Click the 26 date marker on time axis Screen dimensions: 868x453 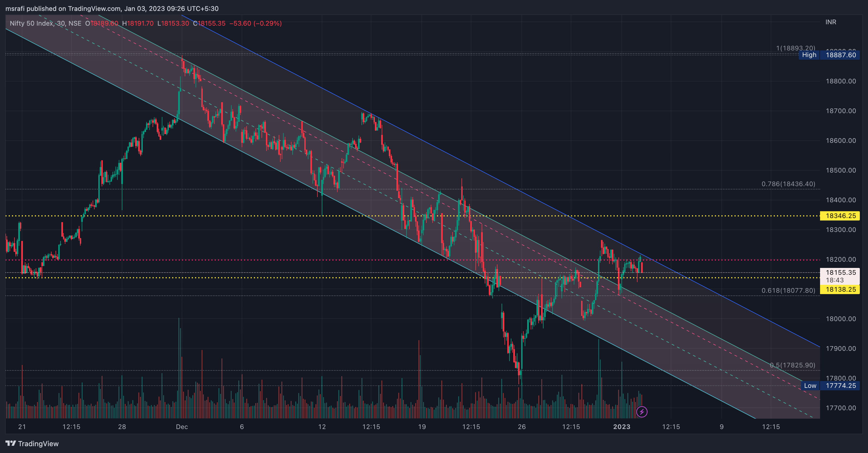[x=522, y=427]
